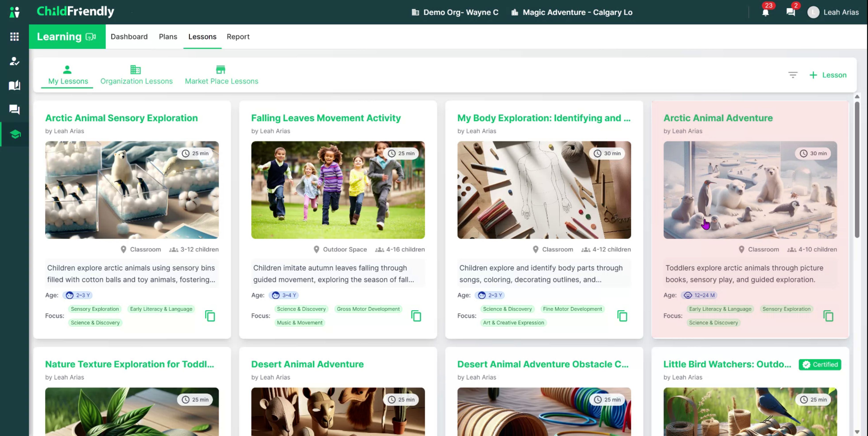Click the 3-4 Y age tag

coord(284,295)
